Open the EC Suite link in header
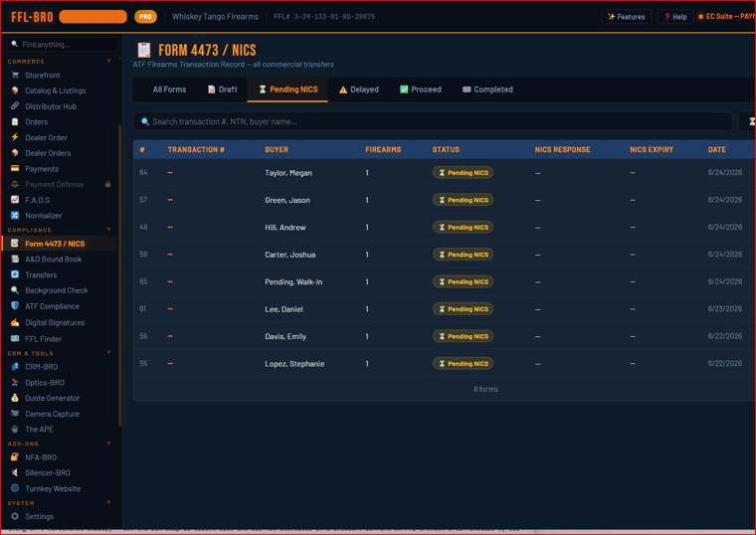 (727, 16)
